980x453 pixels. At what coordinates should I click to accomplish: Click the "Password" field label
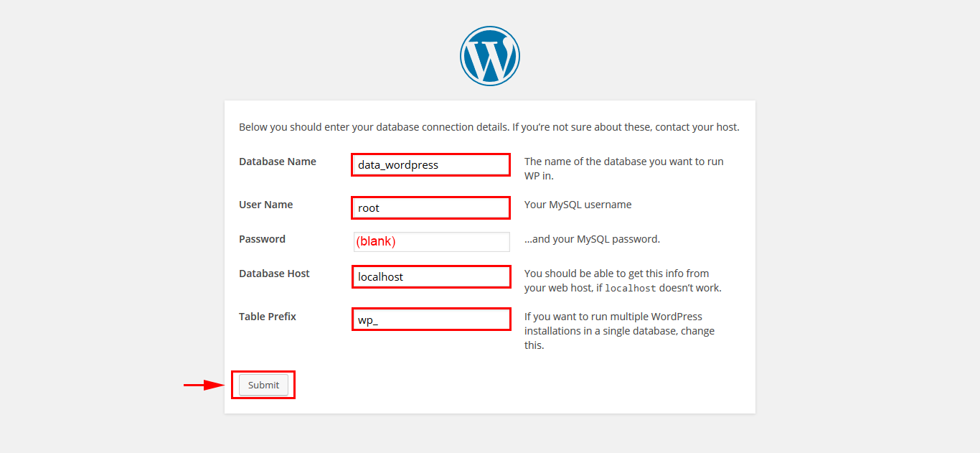point(262,239)
